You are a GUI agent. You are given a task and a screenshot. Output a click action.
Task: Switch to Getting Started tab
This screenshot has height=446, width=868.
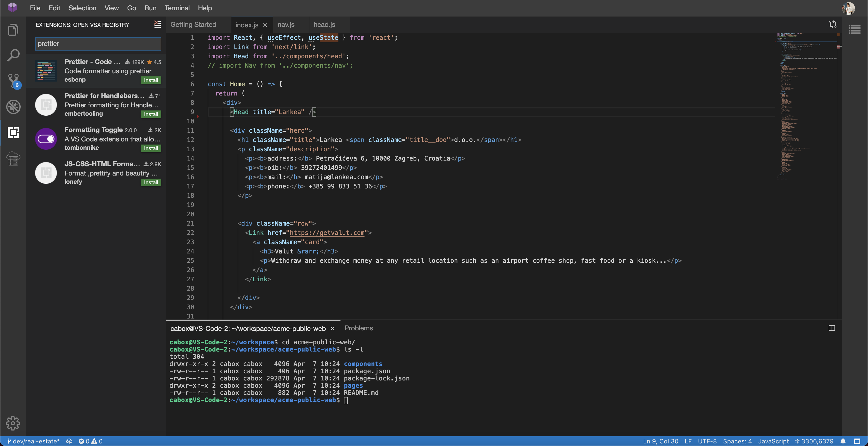pyautogui.click(x=193, y=25)
